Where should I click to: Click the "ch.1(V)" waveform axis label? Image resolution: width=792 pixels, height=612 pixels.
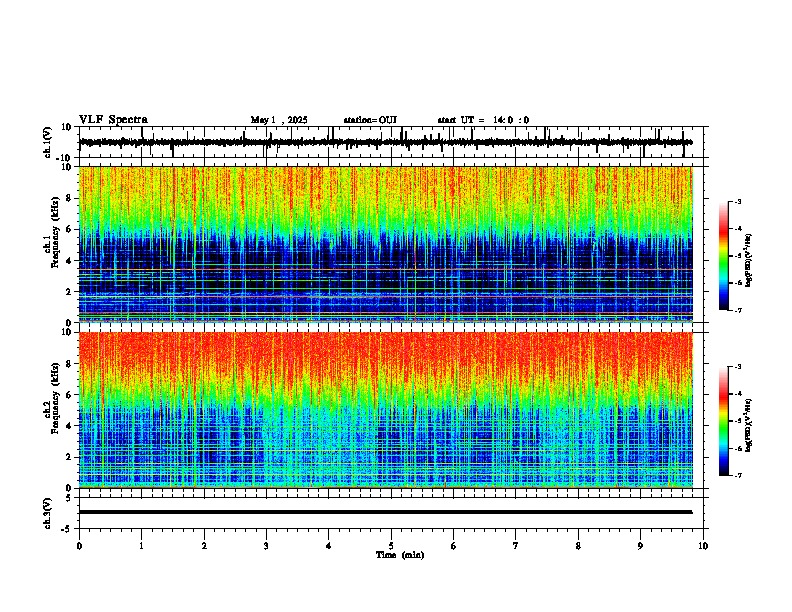(x=48, y=142)
